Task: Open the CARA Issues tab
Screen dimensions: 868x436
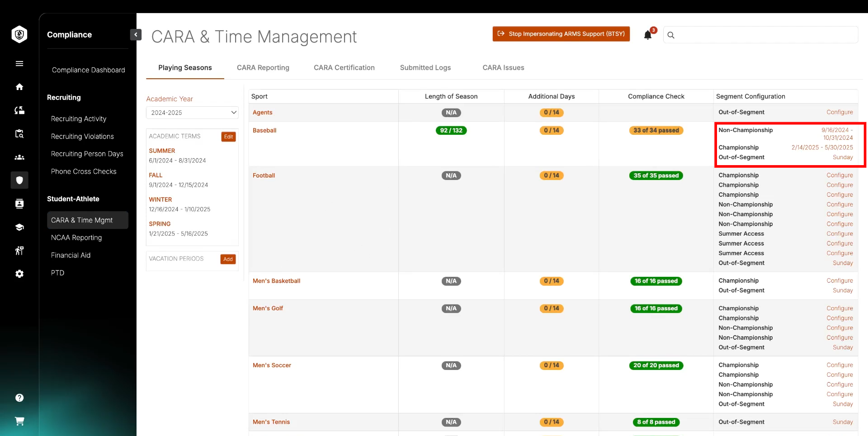Action: [x=503, y=68]
